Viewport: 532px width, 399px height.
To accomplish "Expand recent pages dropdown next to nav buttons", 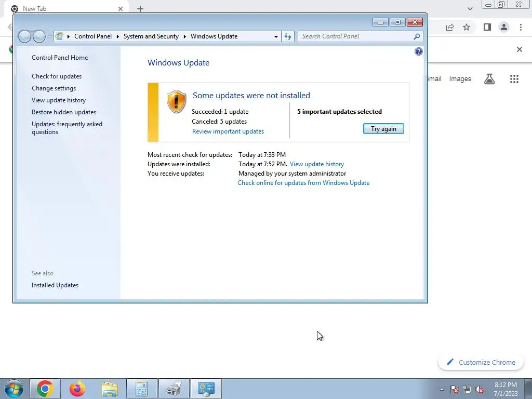I will point(49,36).
